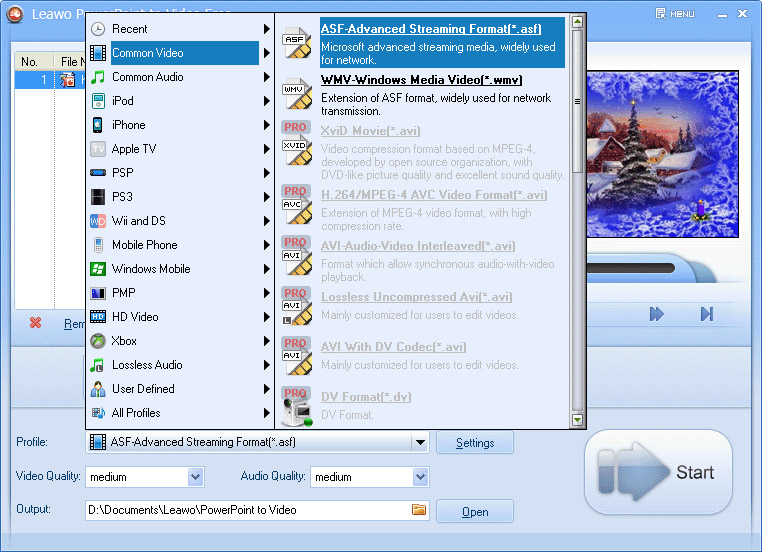
Task: Click the Open output button
Action: [x=475, y=512]
